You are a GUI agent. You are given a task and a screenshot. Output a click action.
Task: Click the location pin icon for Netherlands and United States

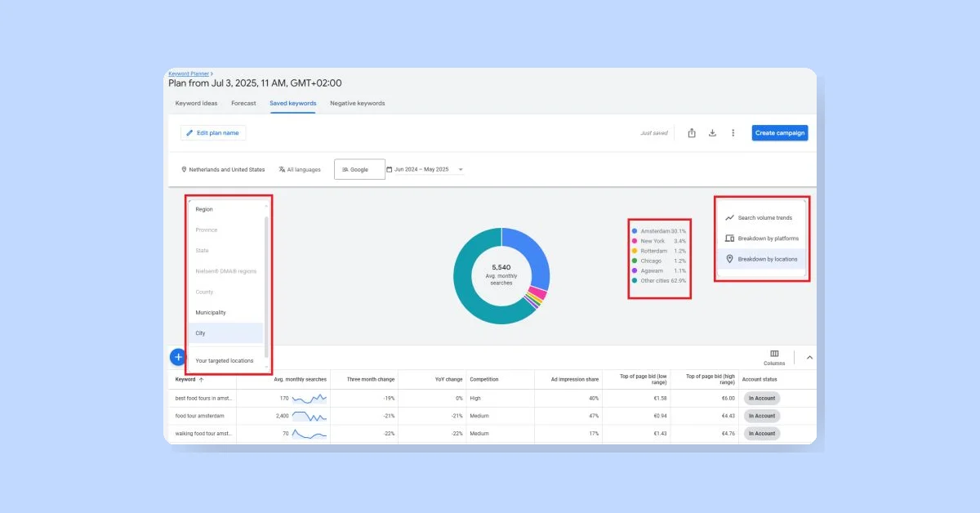184,170
